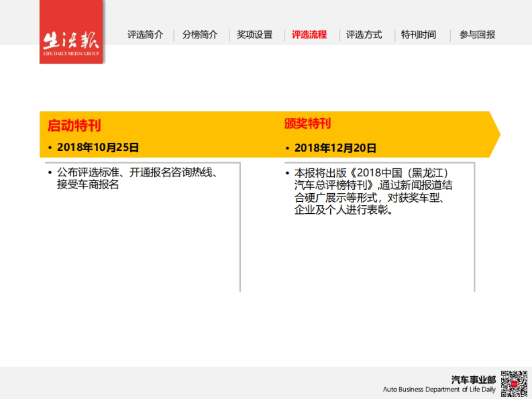
Task: Go to the 评选方式 section
Action: pos(364,35)
